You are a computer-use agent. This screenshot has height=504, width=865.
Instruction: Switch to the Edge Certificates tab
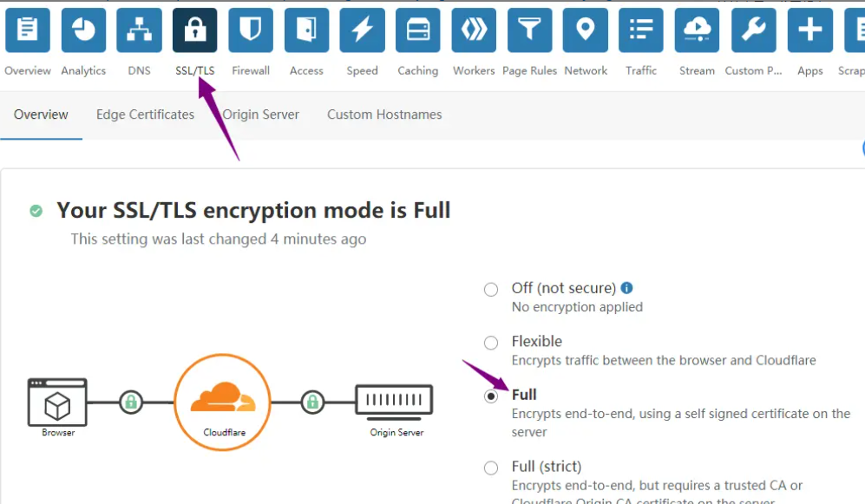tap(145, 115)
